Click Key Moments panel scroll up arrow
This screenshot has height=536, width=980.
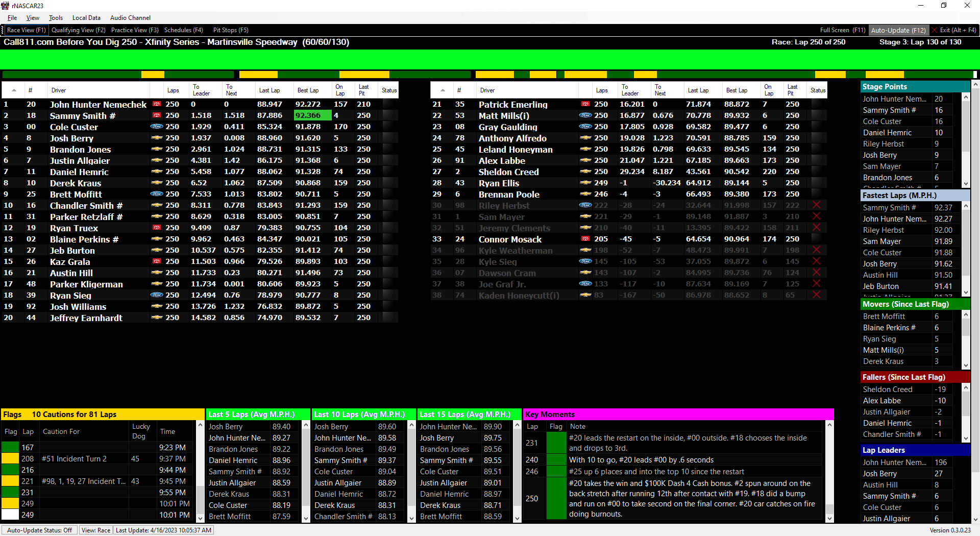tap(830, 425)
